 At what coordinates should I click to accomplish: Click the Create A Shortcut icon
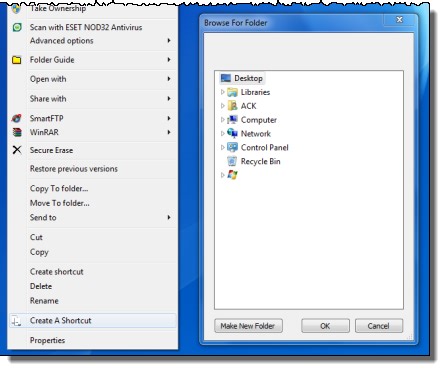coord(16,321)
